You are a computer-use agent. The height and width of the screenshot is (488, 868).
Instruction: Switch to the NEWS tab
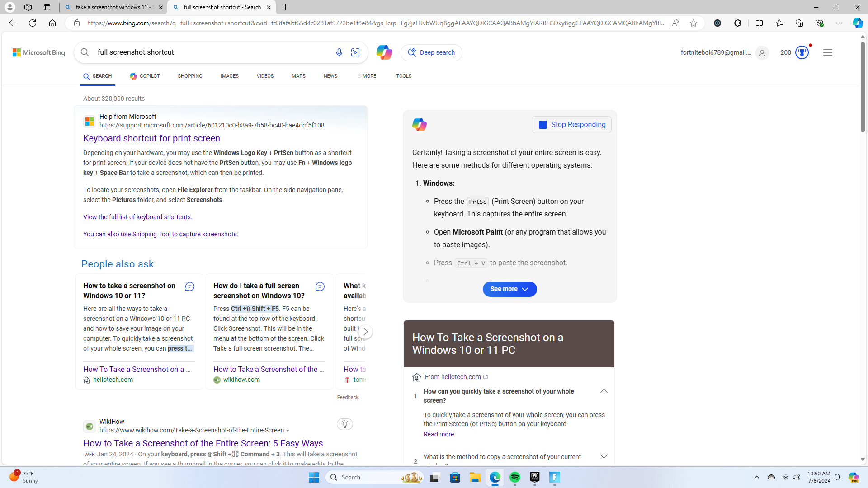click(x=330, y=76)
